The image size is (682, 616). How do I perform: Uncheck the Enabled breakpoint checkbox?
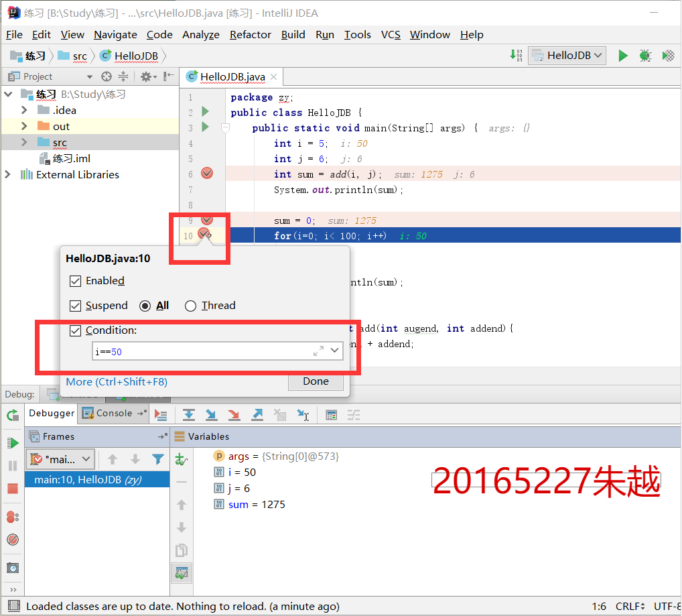75,281
